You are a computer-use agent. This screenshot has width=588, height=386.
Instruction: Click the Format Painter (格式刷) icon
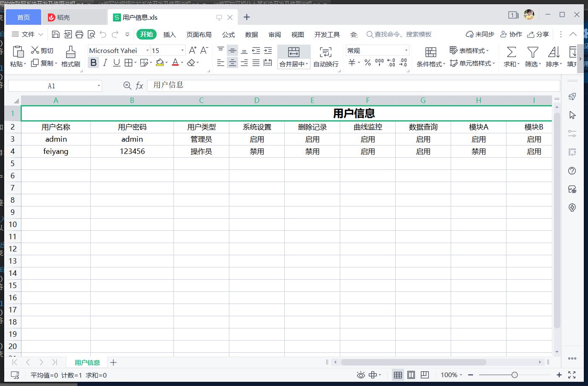point(71,52)
